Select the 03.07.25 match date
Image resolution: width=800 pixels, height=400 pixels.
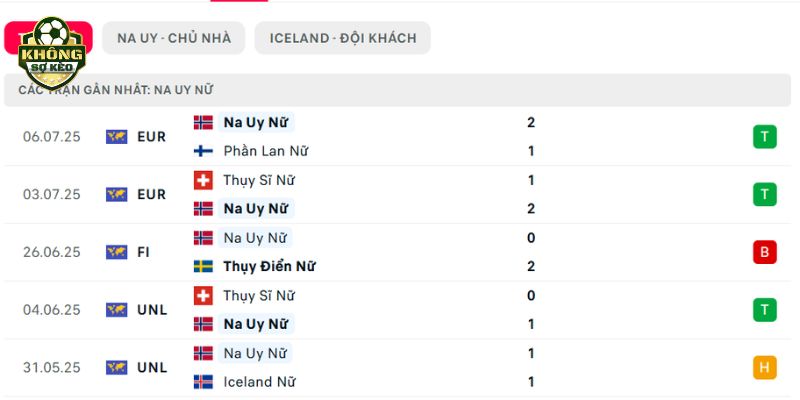coord(52,194)
